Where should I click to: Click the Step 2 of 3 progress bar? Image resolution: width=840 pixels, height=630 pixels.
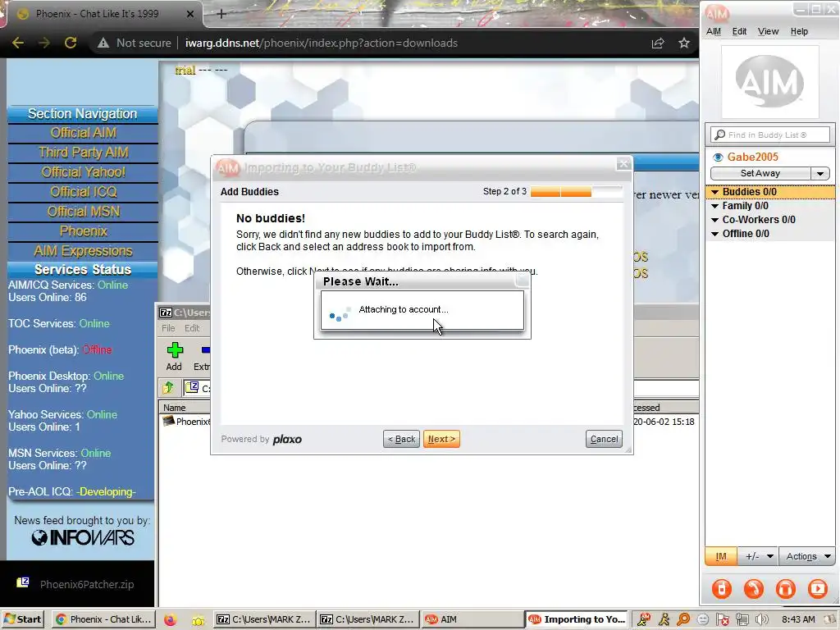577,192
